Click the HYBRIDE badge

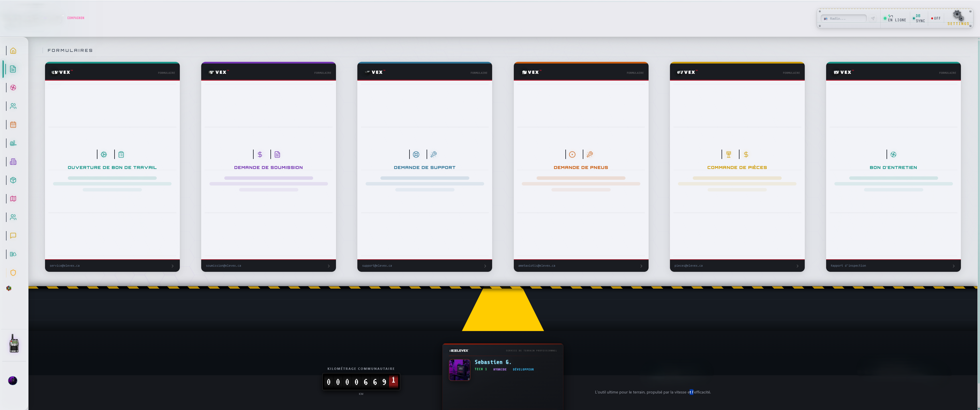[500, 369]
